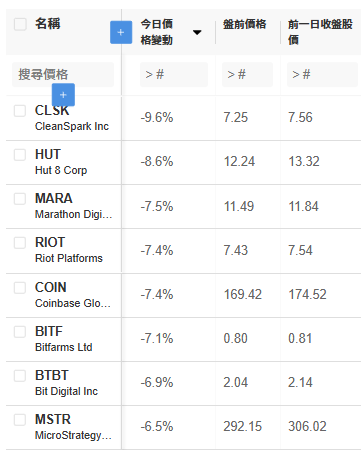Image resolution: width=361 pixels, height=450 pixels.
Task: Click the Coinbase Glo... company name
Action: (73, 303)
